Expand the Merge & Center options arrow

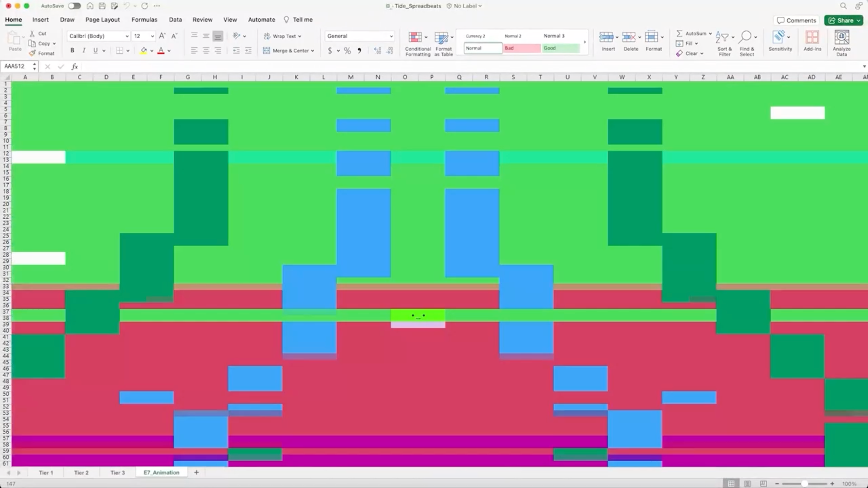click(x=313, y=51)
